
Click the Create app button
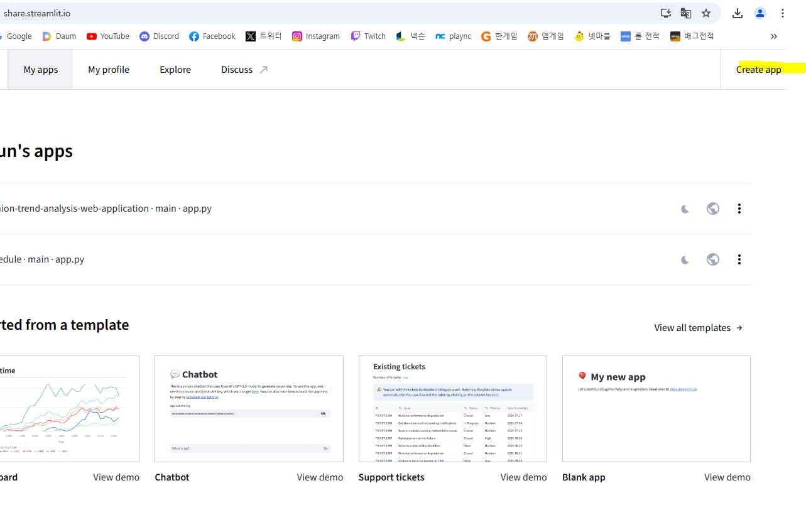[759, 70]
